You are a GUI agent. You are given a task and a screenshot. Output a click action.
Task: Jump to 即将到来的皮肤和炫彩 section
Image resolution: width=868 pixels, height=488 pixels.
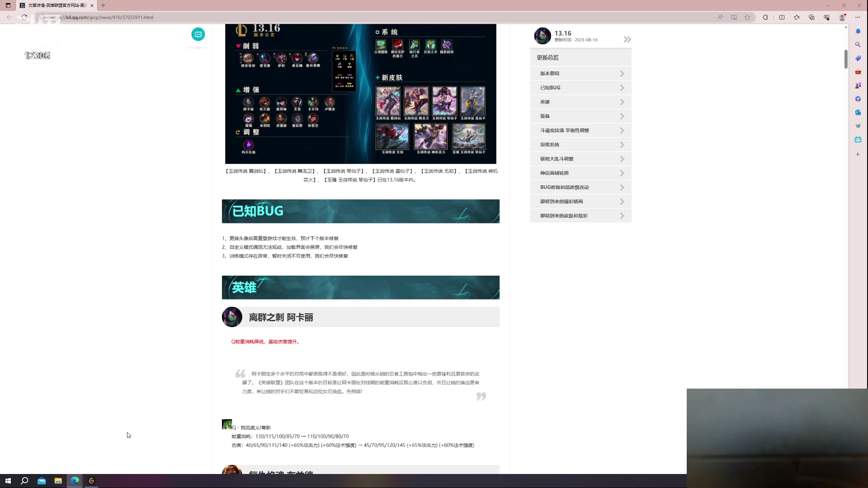581,216
